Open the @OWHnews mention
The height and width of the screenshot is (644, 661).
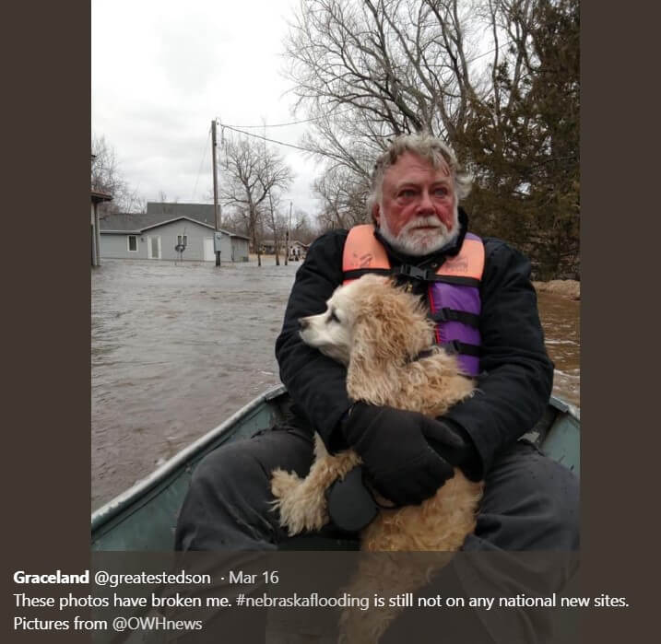coord(157,624)
